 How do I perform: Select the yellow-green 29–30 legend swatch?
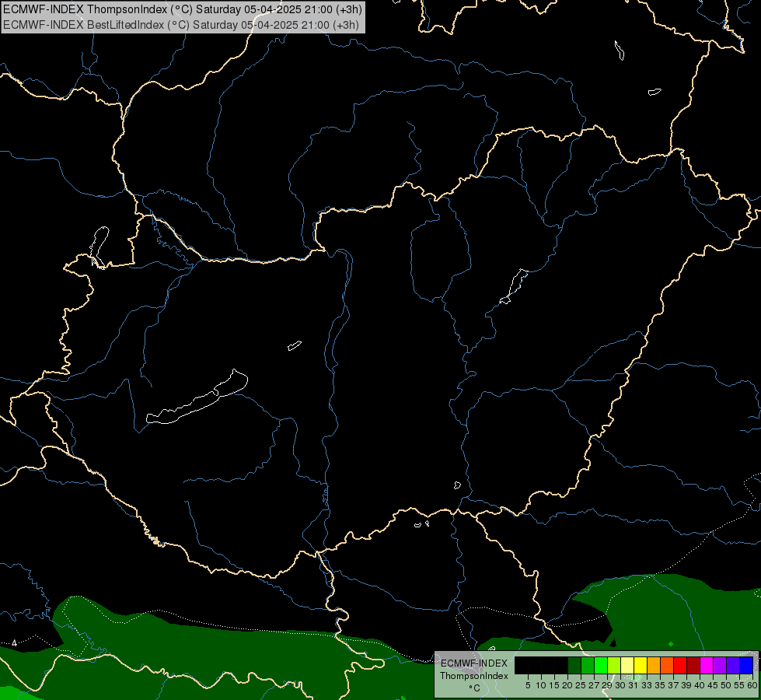[x=614, y=665]
